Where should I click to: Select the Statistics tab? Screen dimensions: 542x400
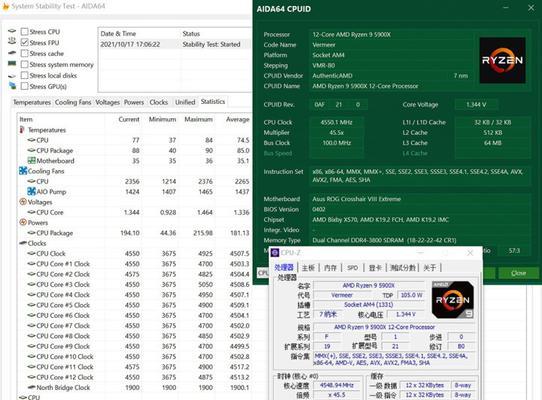tap(213, 101)
